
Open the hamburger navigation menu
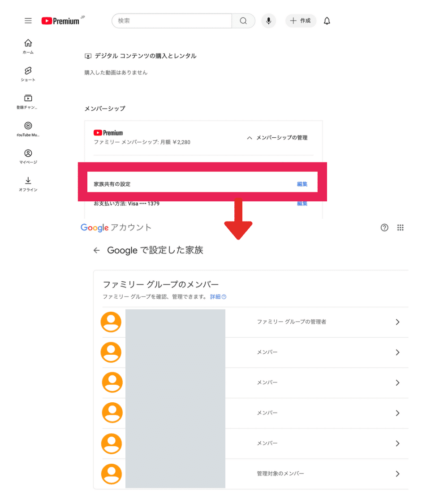(x=28, y=20)
